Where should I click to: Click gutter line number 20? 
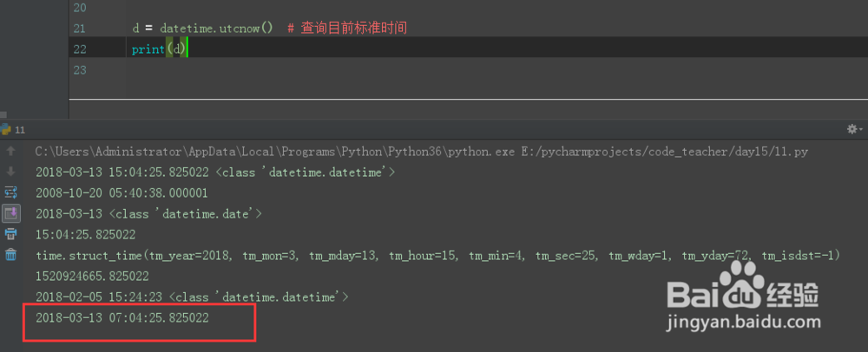click(80, 8)
